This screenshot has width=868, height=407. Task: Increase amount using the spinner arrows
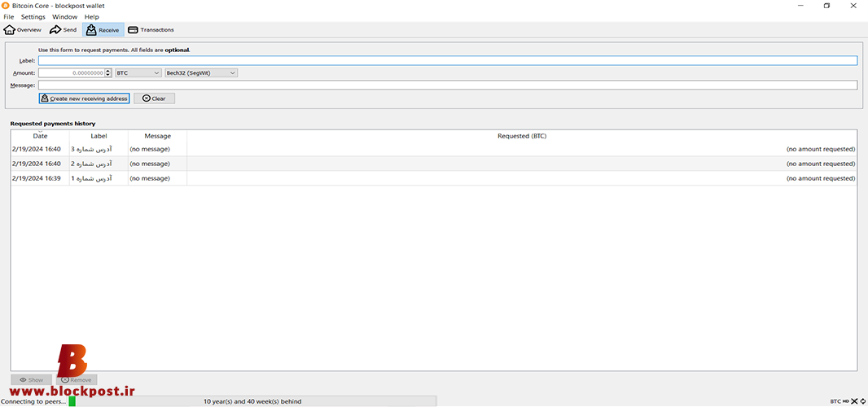(108, 70)
